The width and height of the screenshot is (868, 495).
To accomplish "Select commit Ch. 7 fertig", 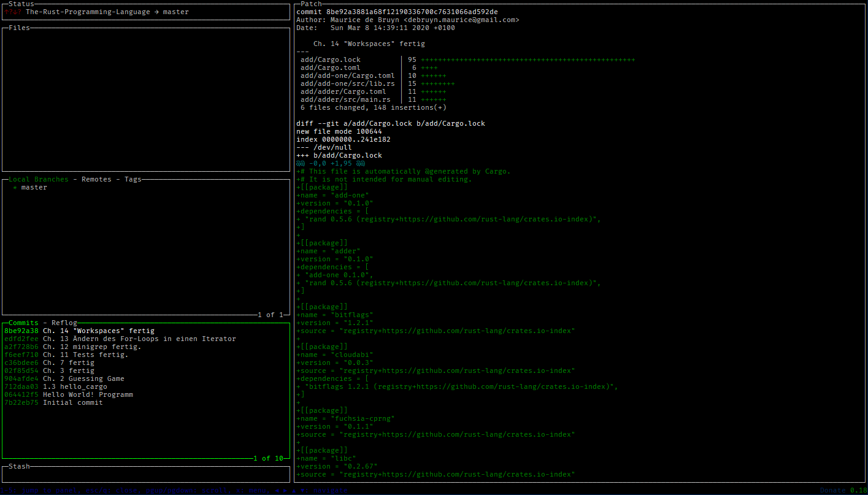I will click(x=49, y=363).
